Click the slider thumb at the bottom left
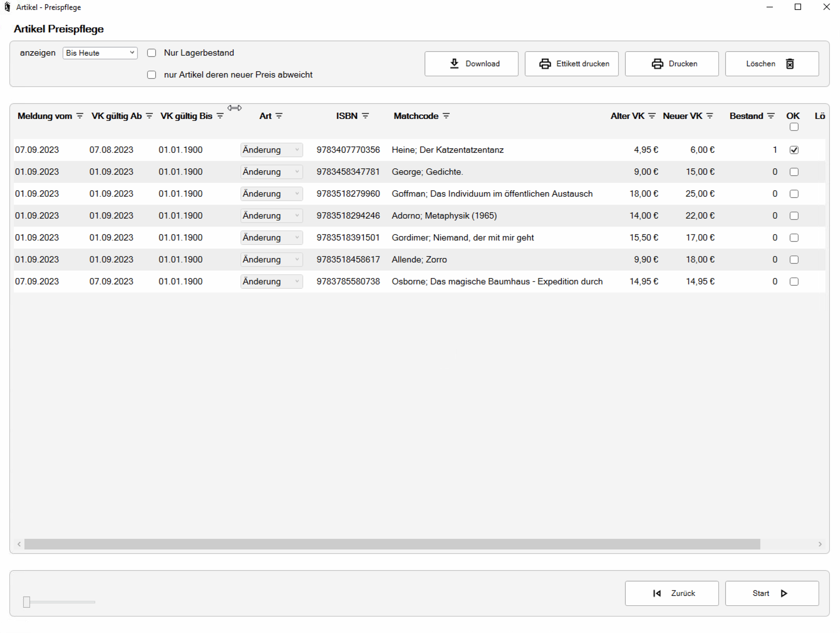840x633 pixels. [27, 602]
